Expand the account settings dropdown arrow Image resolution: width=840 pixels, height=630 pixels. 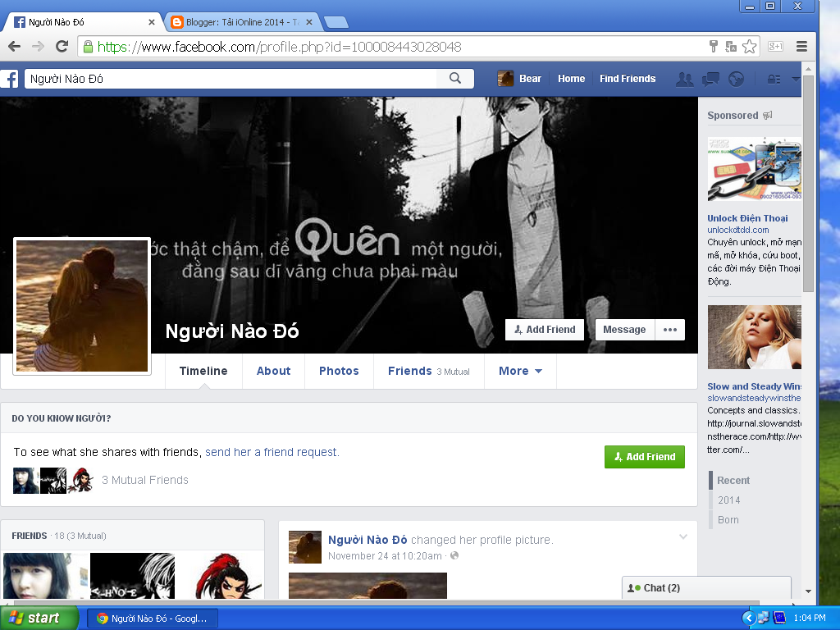click(796, 80)
